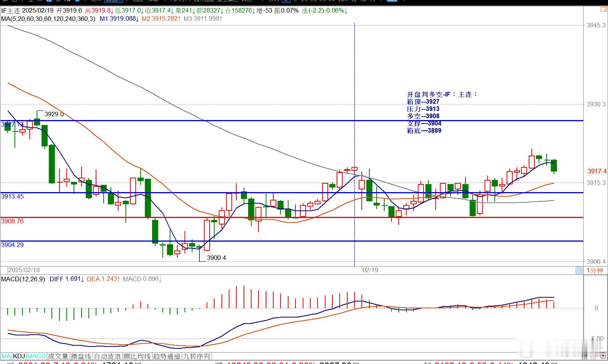Click the 02/19 date marker
Screen dimensions: 608x364
tap(370, 270)
